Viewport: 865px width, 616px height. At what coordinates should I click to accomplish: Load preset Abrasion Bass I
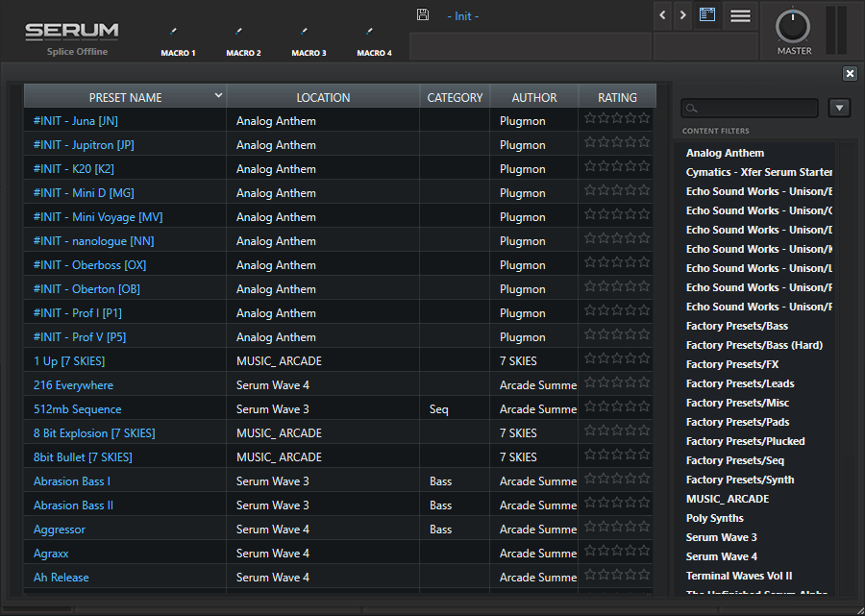coord(72,480)
